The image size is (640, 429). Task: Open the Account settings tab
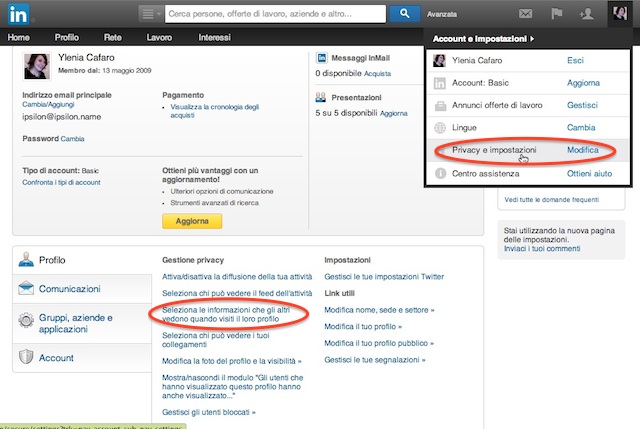pos(55,357)
